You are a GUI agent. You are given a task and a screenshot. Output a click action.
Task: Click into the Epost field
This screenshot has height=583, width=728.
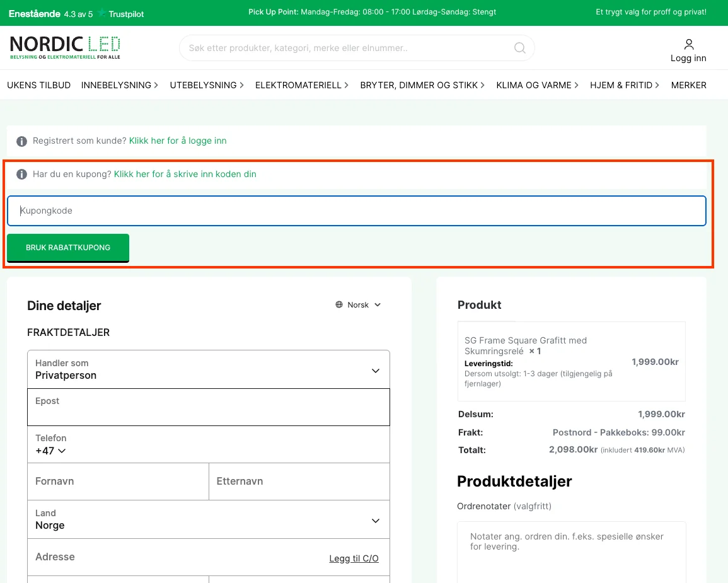click(x=208, y=413)
